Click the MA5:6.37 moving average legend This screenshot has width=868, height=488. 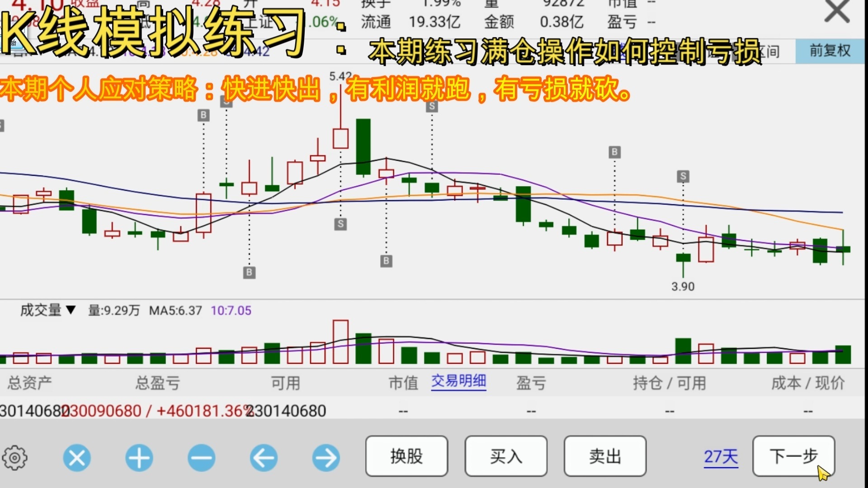pos(176,311)
